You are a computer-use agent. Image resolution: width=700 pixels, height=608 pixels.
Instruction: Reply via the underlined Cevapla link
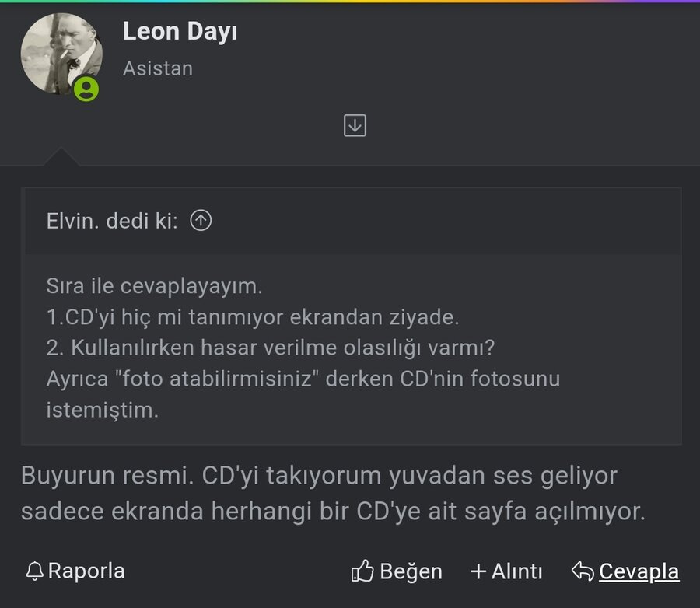[639, 572]
